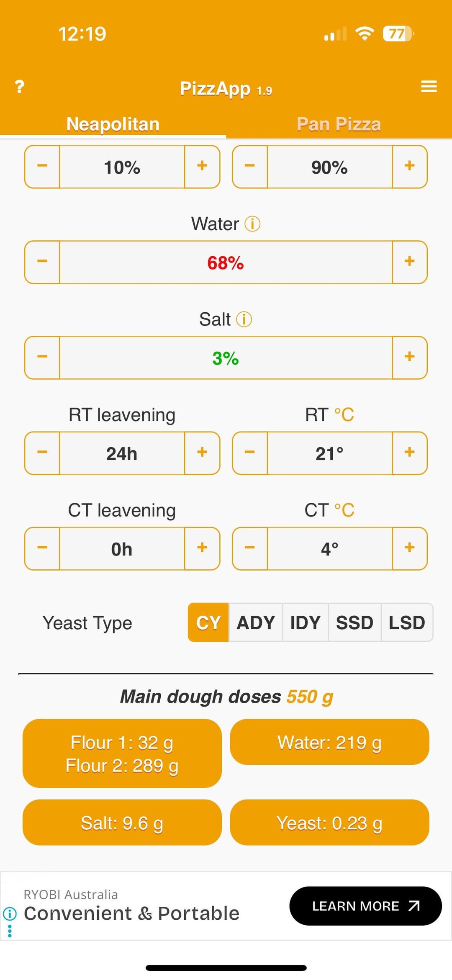This screenshot has height=980, width=452.
Task: Open the ad info icon
Action: [10, 913]
